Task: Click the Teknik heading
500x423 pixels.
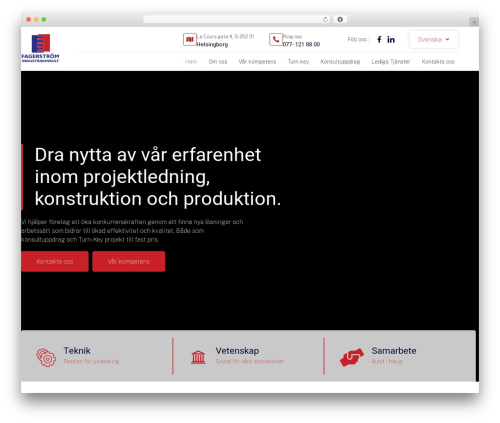Action: (x=77, y=351)
